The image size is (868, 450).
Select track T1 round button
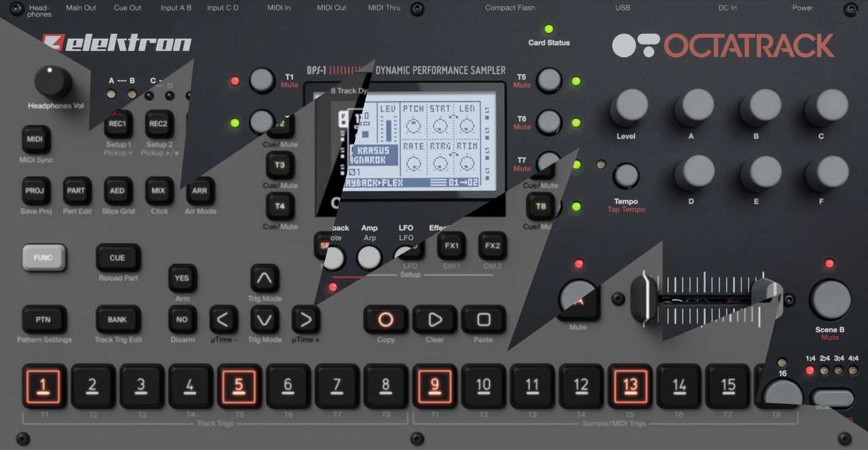point(262,80)
